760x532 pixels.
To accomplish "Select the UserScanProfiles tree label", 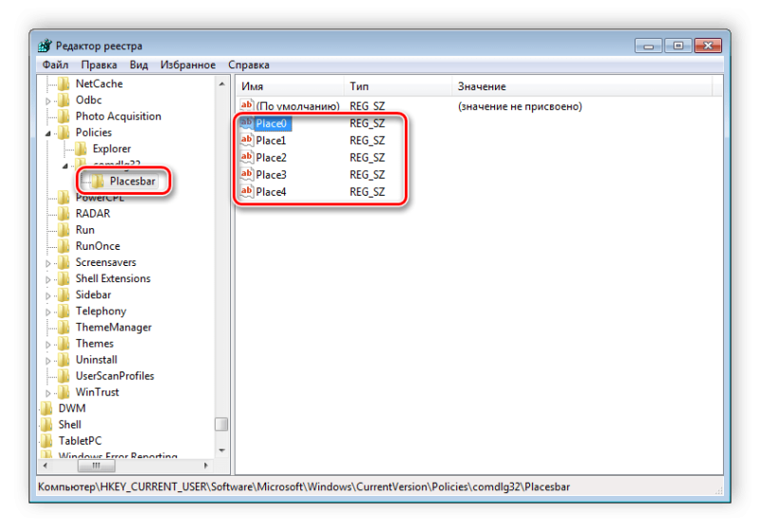I will [115, 376].
